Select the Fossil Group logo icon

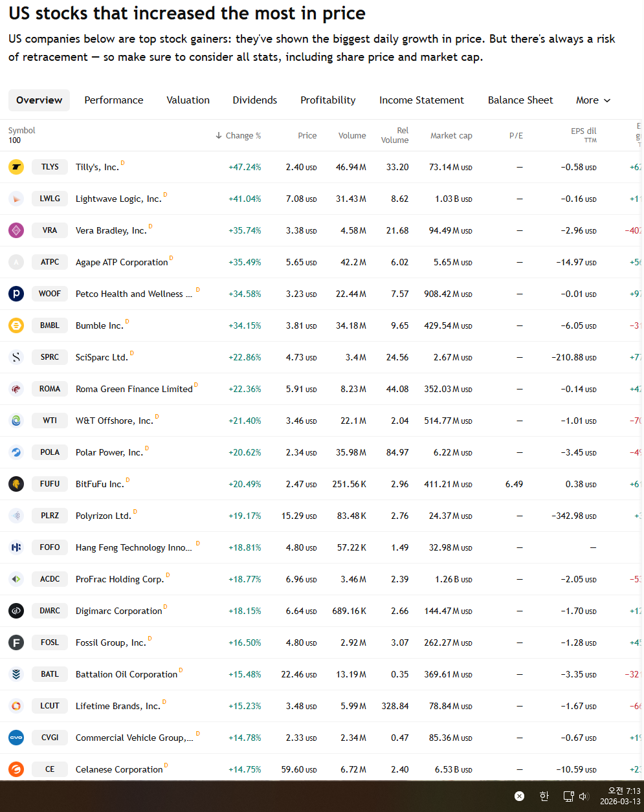coord(16,642)
